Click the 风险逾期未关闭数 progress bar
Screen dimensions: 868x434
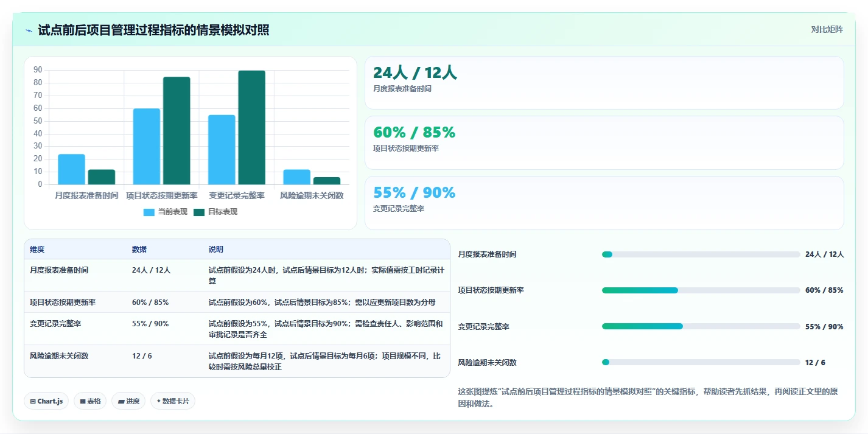point(701,362)
